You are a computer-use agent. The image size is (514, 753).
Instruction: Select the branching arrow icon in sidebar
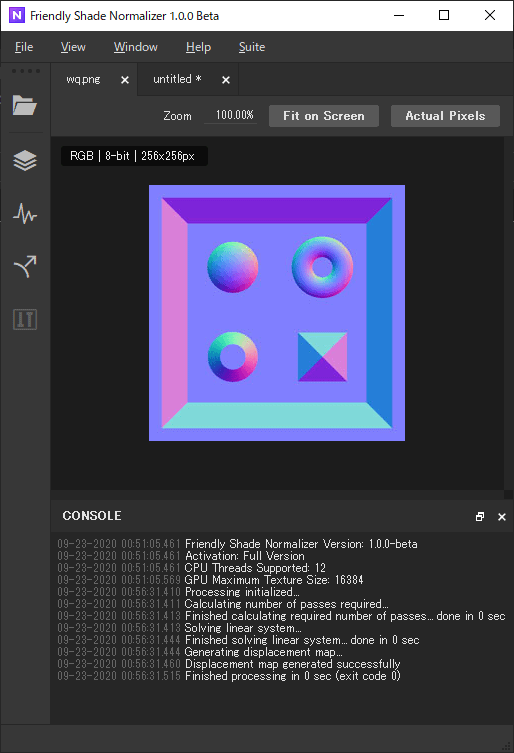click(25, 267)
